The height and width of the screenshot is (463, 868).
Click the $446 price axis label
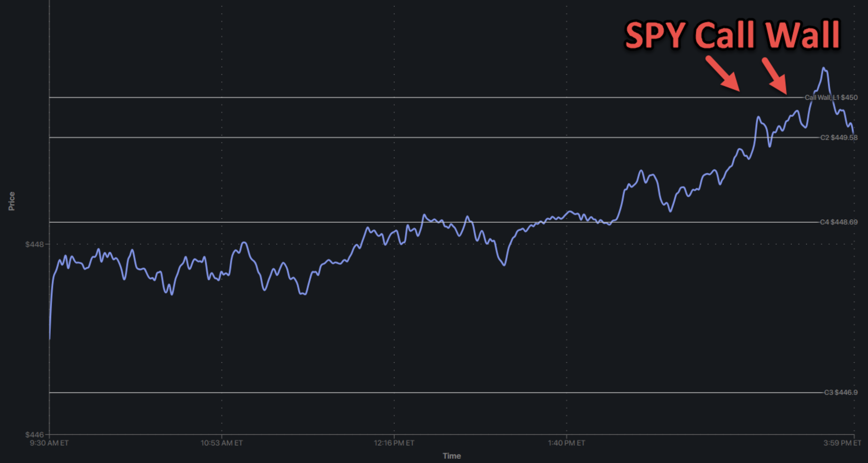click(34, 435)
